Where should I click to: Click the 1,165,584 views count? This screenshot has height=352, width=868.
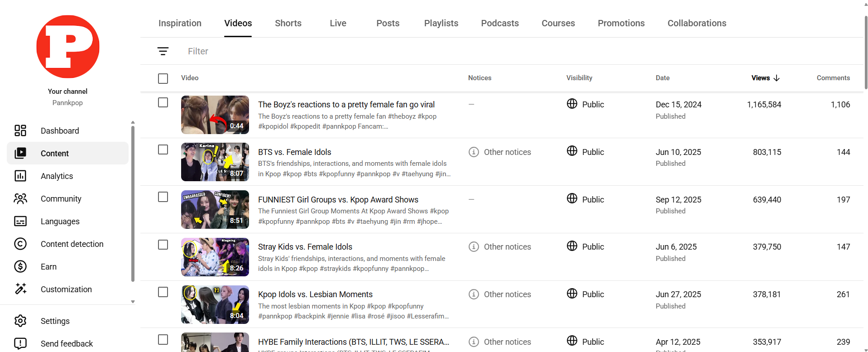(x=764, y=105)
